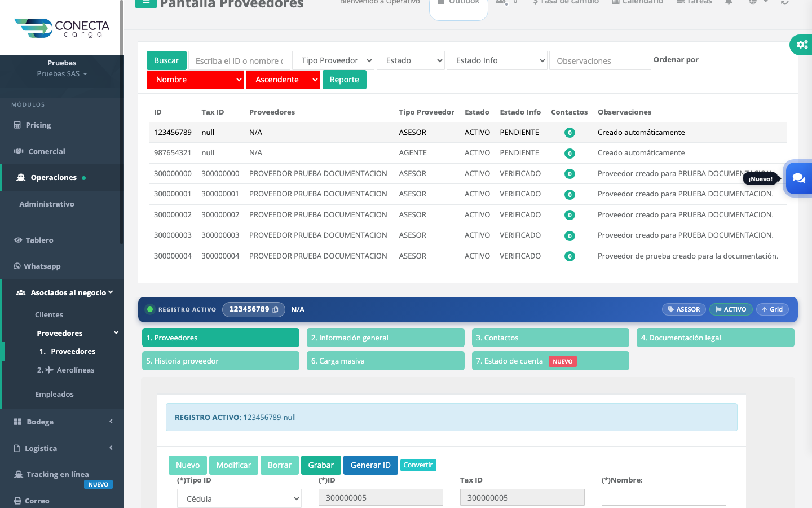Expand the Pruebas SAS company menu
The width and height of the screenshot is (812, 508).
[62, 74]
